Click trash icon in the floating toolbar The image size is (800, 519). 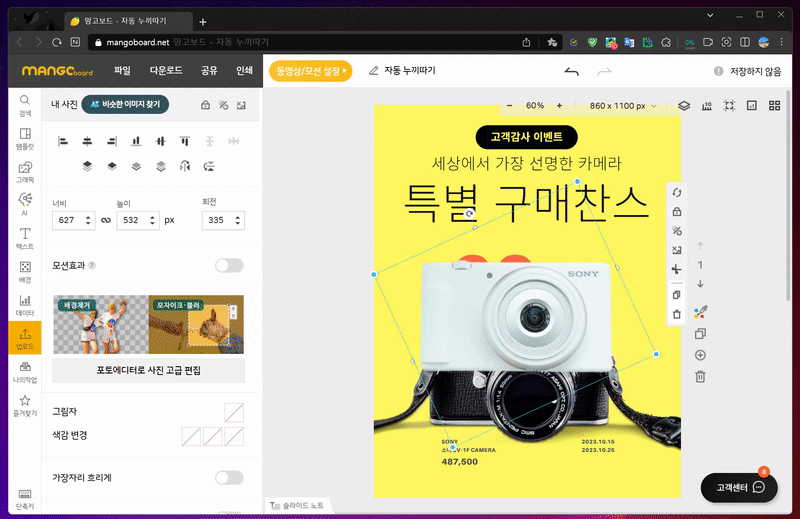pyautogui.click(x=677, y=314)
